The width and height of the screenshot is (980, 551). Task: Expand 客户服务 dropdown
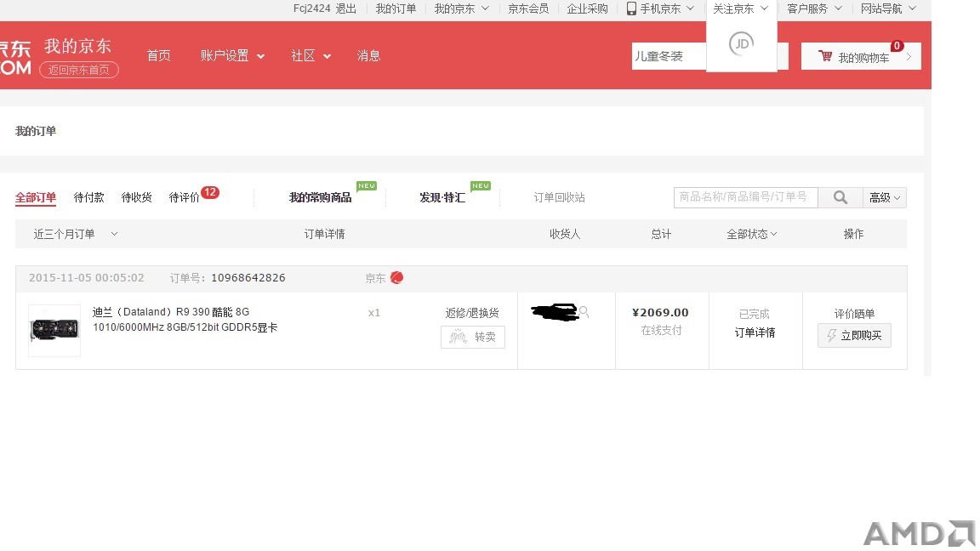(x=814, y=9)
